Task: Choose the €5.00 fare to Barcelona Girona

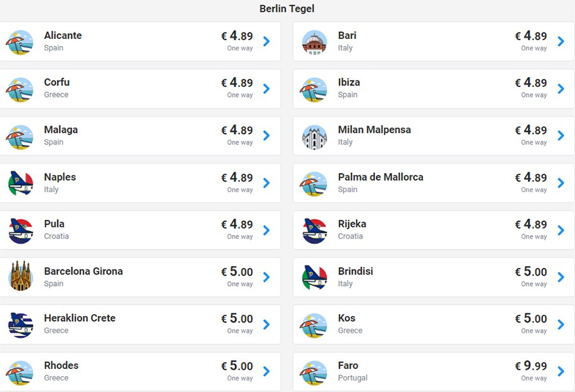Action: coord(237,271)
